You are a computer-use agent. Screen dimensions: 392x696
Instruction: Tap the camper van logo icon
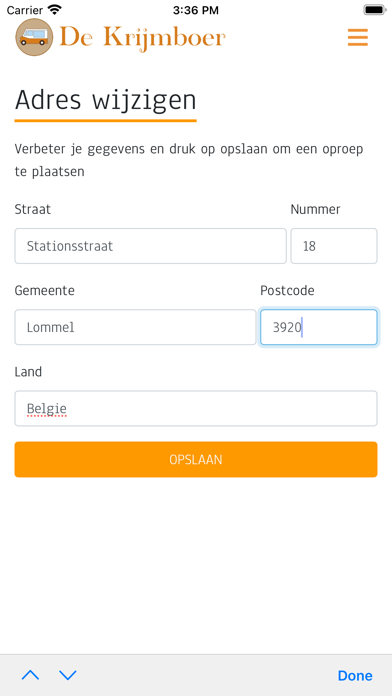point(34,37)
